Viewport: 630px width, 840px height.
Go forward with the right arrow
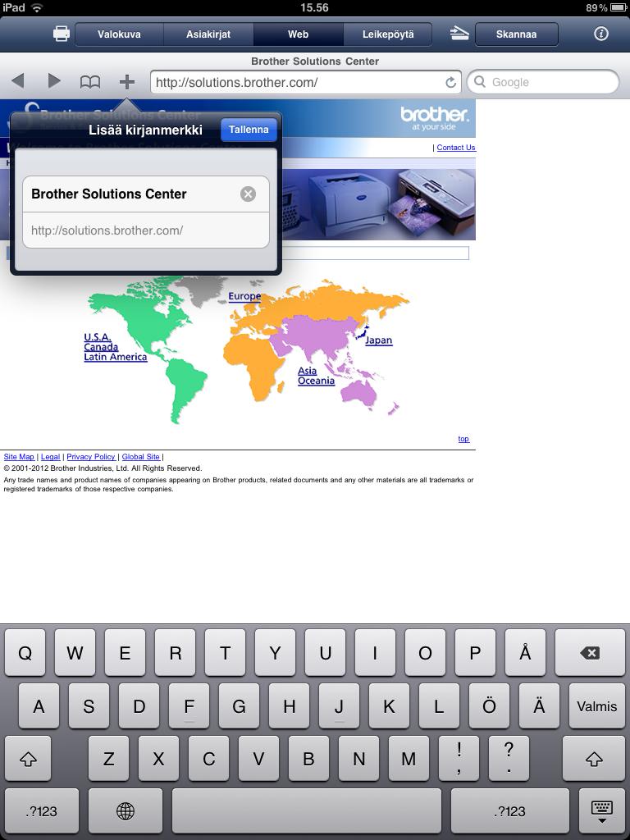(54, 81)
